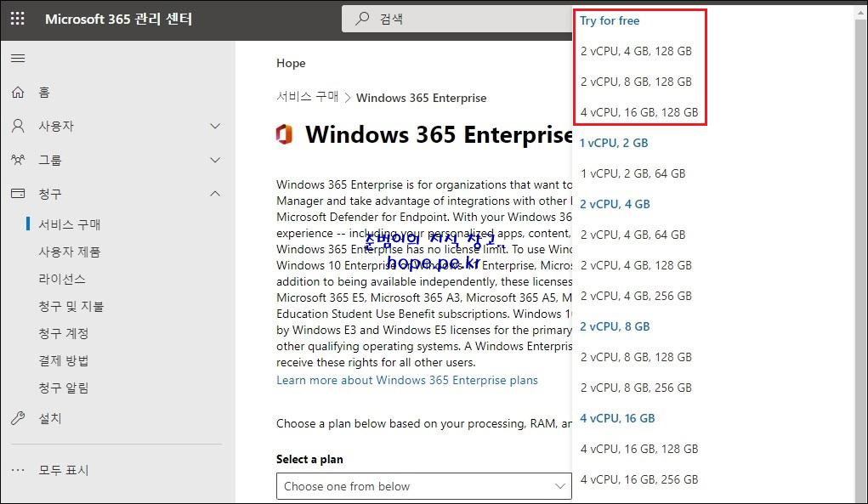
Task: Click the 서비스 구매 breadcrumb link
Action: 307,97
